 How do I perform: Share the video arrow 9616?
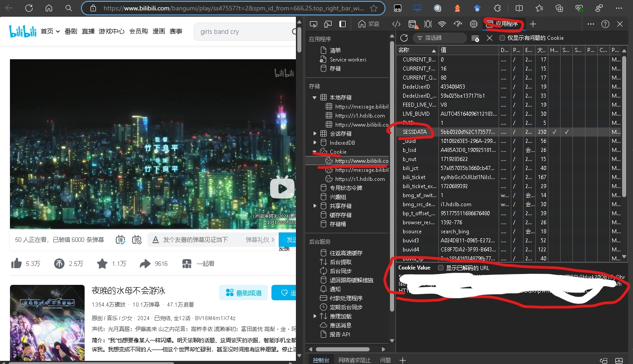[153, 264]
